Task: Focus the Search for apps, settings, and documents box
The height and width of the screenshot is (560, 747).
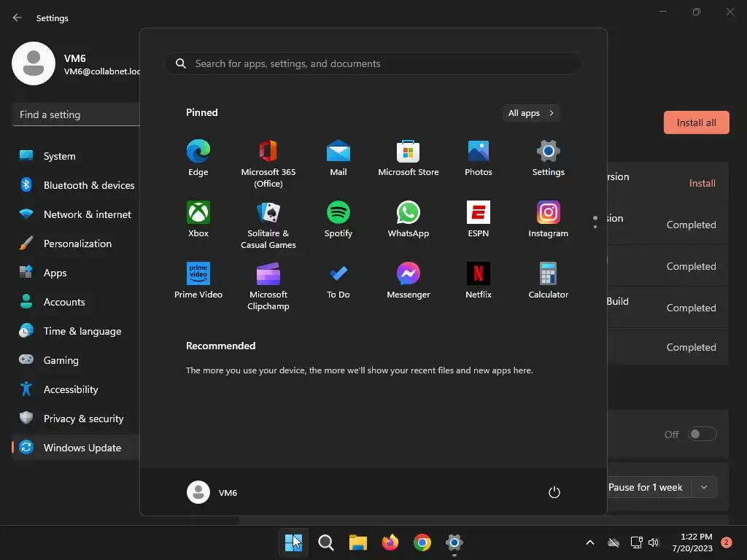Action: (x=373, y=64)
